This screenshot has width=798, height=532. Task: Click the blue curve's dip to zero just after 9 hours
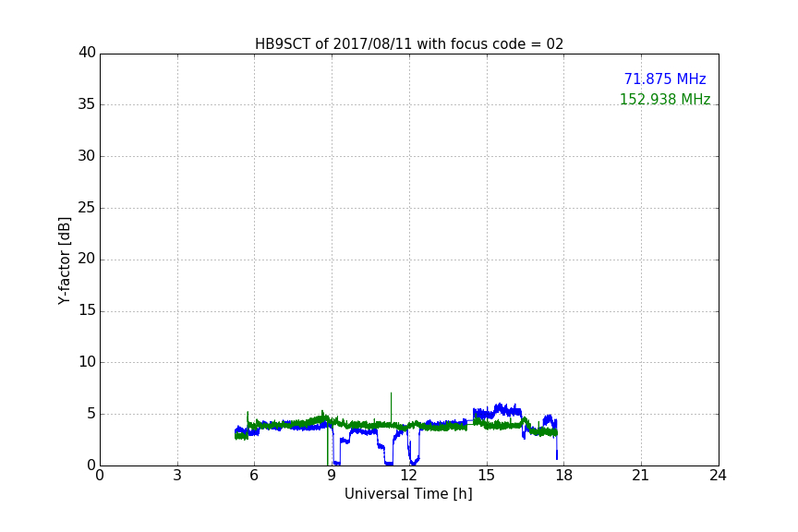[x=336, y=462]
